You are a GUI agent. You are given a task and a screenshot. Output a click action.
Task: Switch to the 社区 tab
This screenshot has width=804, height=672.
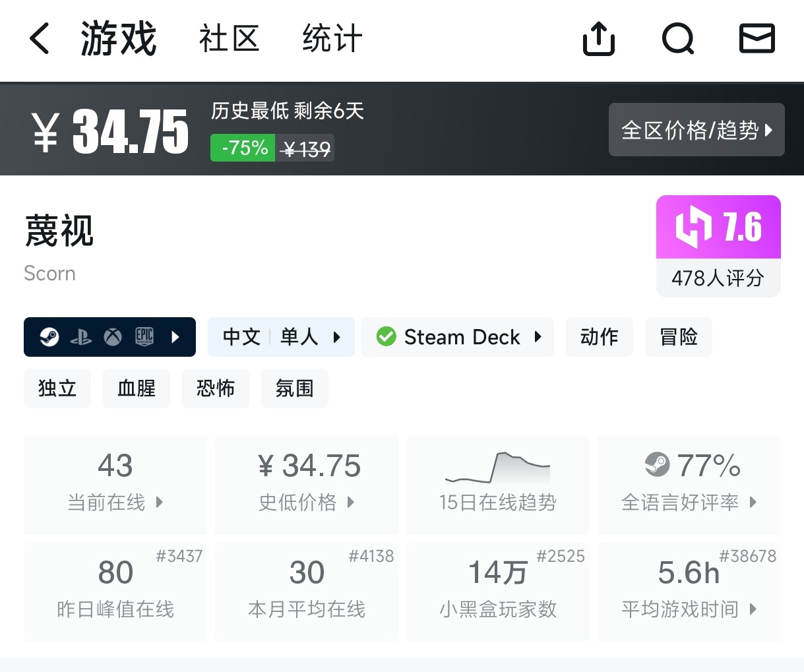point(229,38)
